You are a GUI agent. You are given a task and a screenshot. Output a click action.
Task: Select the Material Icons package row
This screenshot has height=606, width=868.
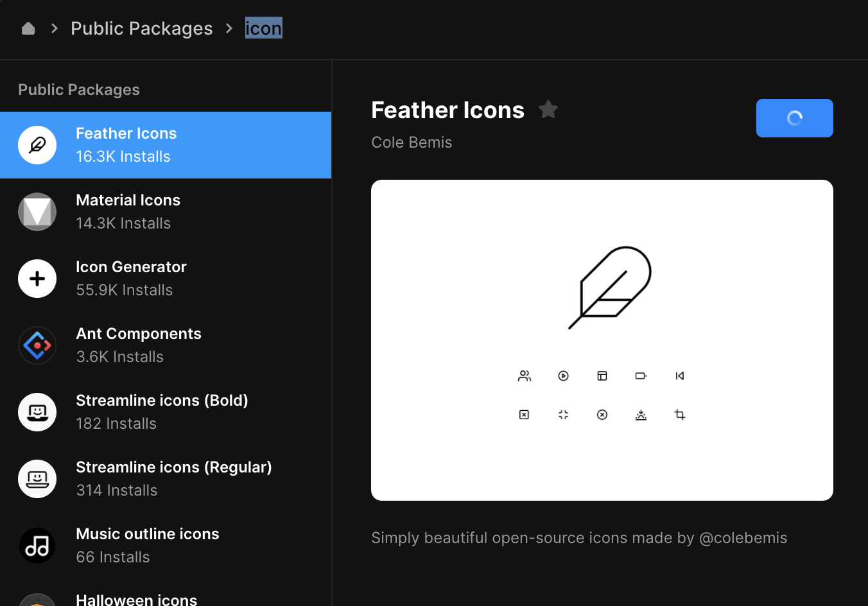(166, 212)
